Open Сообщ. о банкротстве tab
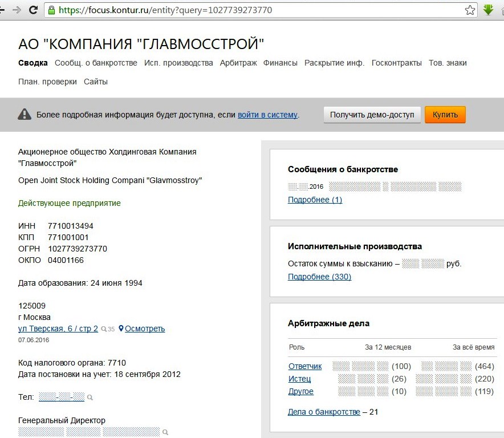This screenshot has width=504, height=438. click(96, 63)
